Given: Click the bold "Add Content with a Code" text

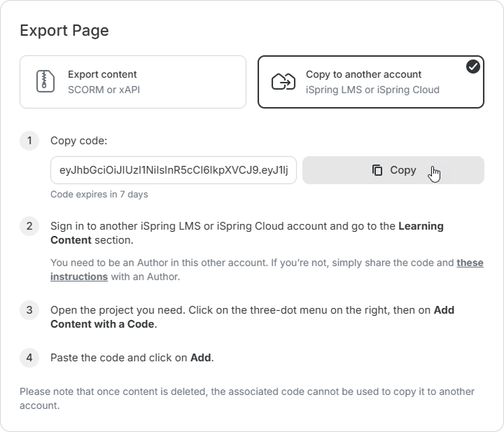Looking at the screenshot, I should [103, 324].
